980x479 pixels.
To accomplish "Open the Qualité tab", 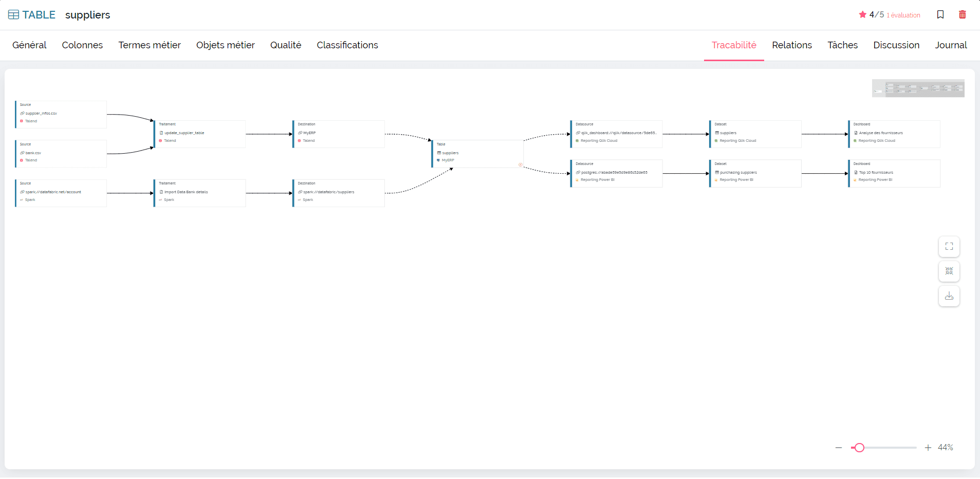I will click(286, 45).
